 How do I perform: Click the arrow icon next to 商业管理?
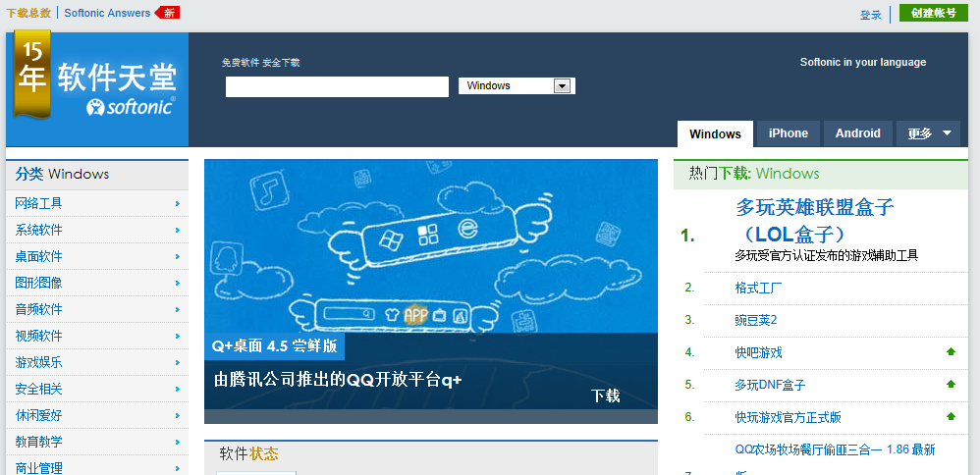[178, 468]
